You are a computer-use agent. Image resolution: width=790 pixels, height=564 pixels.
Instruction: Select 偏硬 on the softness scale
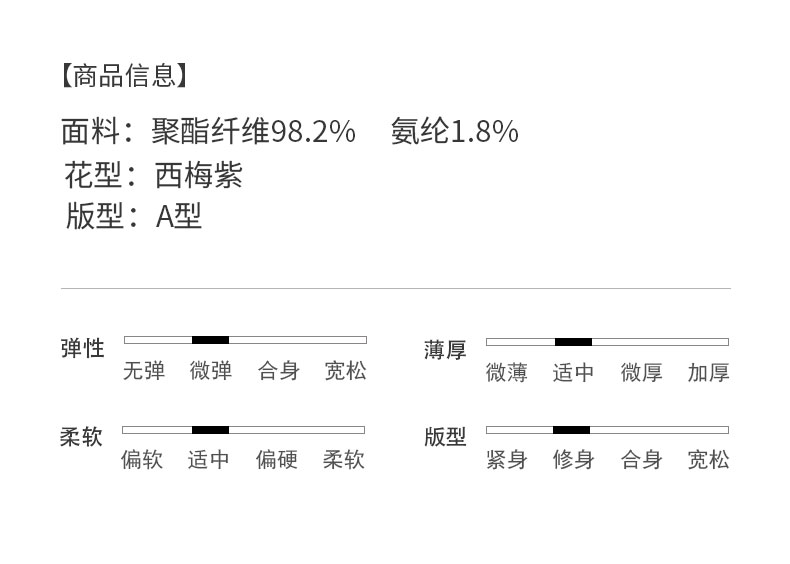(276, 460)
